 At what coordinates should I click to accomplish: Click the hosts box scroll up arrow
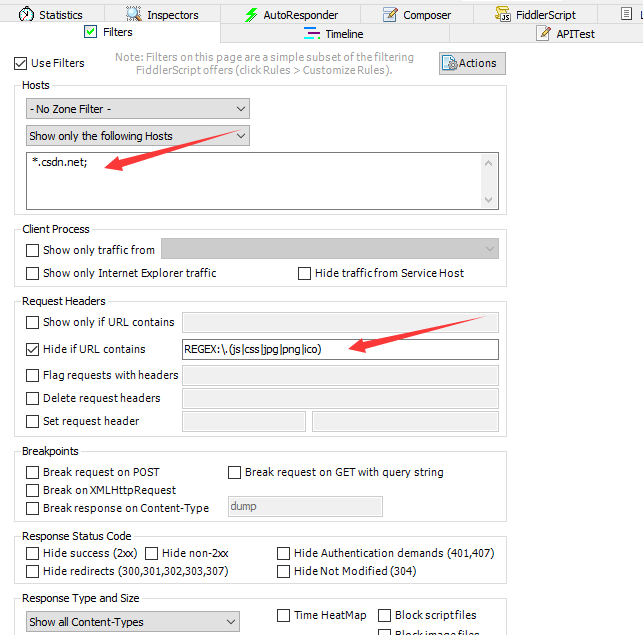pyautogui.click(x=488, y=163)
